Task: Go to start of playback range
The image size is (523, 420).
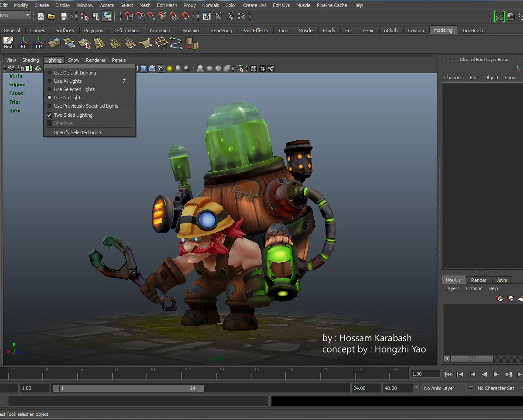Action: click(x=448, y=374)
